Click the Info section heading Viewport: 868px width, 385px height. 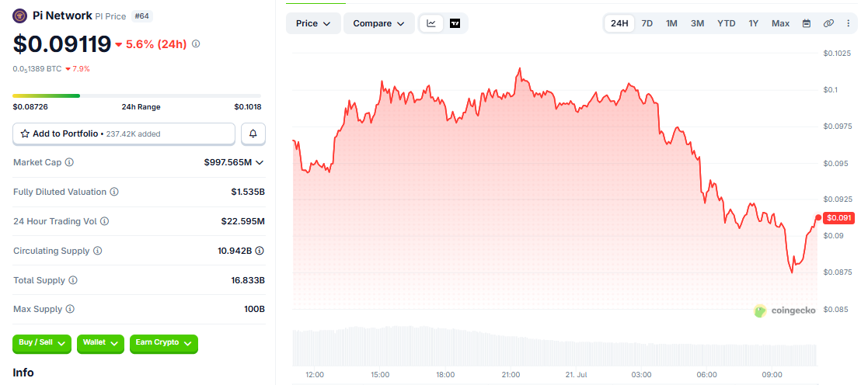coord(23,373)
